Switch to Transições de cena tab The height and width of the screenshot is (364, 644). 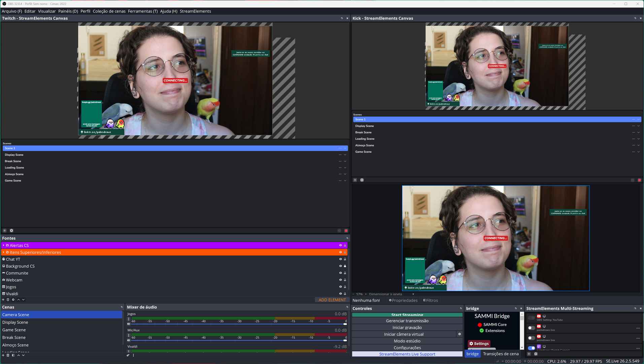click(501, 354)
